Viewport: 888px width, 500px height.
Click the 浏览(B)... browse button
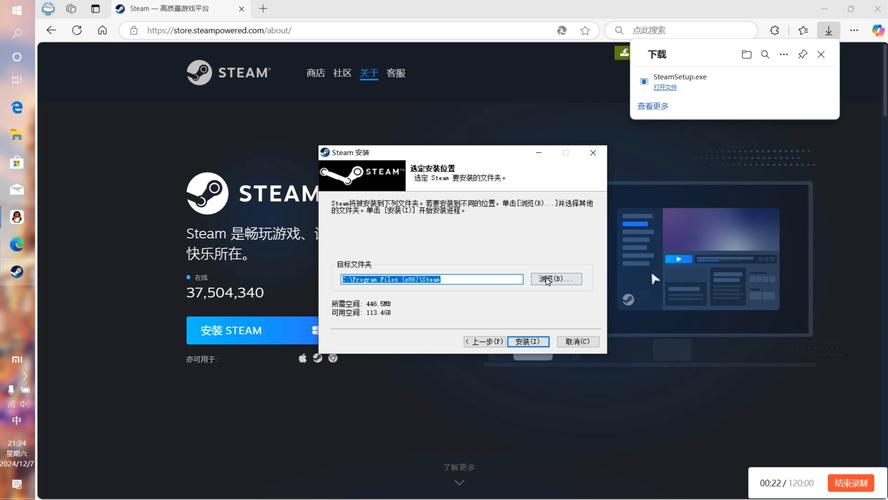[x=555, y=279]
